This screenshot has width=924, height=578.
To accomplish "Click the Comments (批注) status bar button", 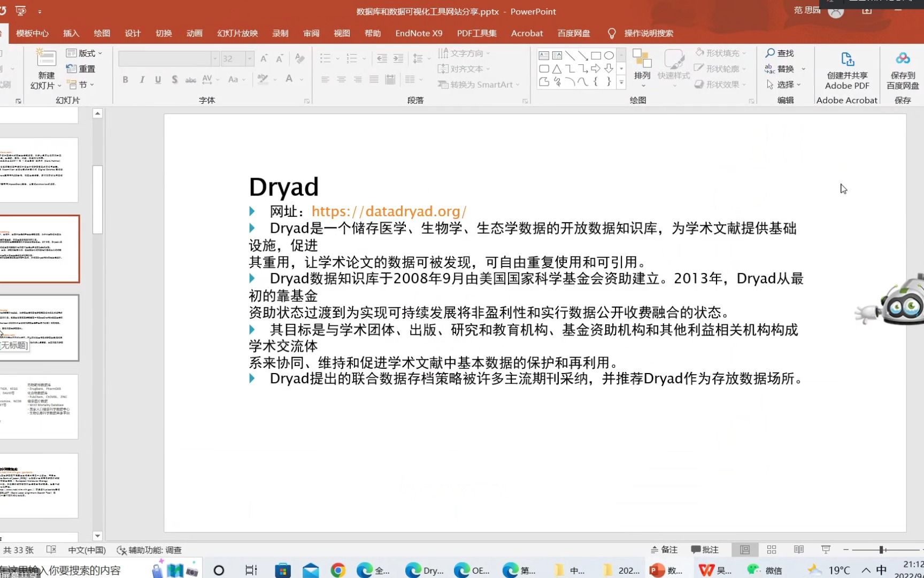I will coord(705,550).
